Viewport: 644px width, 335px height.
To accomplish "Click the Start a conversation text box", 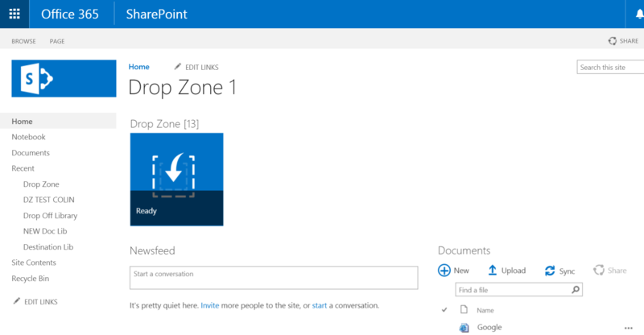I will coord(273,277).
